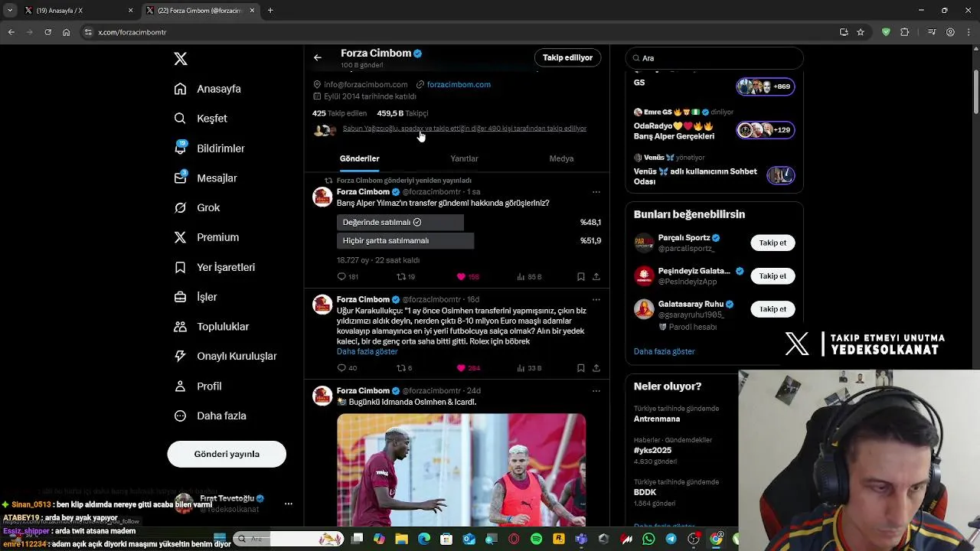Screen dimensions: 980x551
Task: Open Mesajlar inbox
Action: coord(205,178)
